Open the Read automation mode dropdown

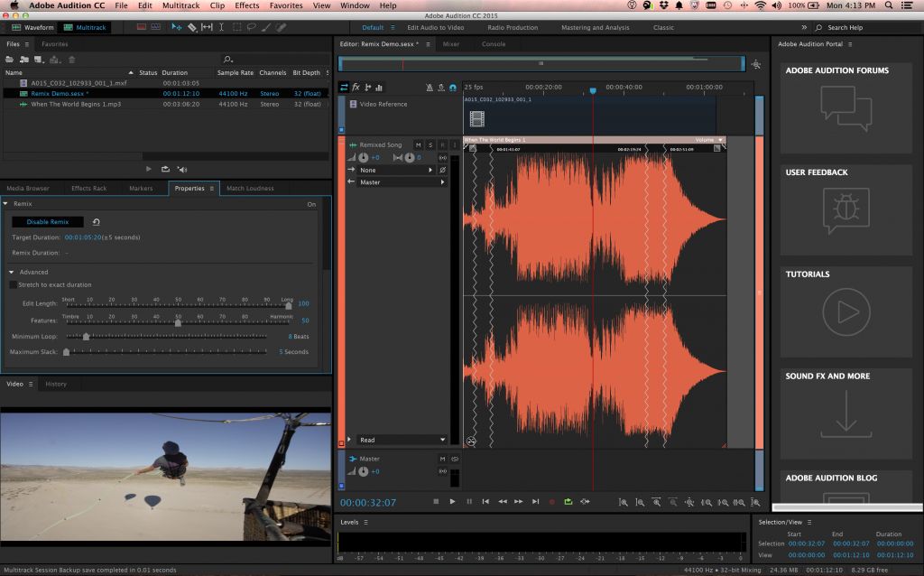click(397, 440)
